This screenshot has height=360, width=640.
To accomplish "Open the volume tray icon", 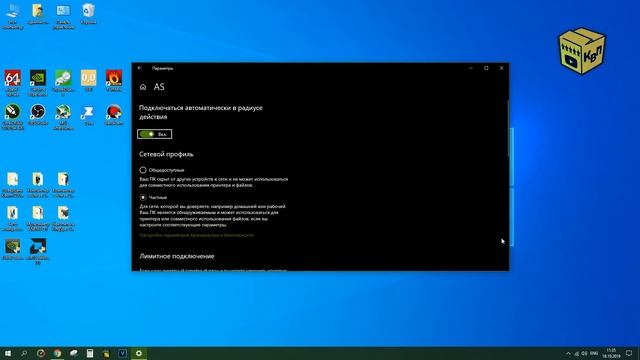I will pyautogui.click(x=584, y=353).
